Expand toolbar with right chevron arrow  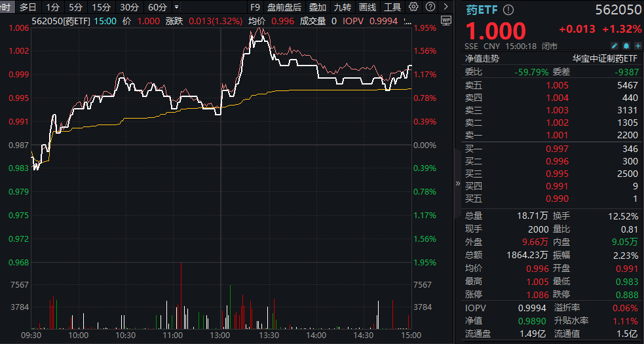tap(446, 7)
